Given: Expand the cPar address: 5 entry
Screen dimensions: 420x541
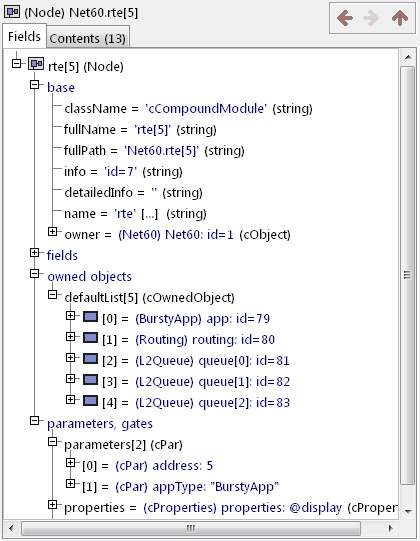Looking at the screenshot, I should [70, 463].
